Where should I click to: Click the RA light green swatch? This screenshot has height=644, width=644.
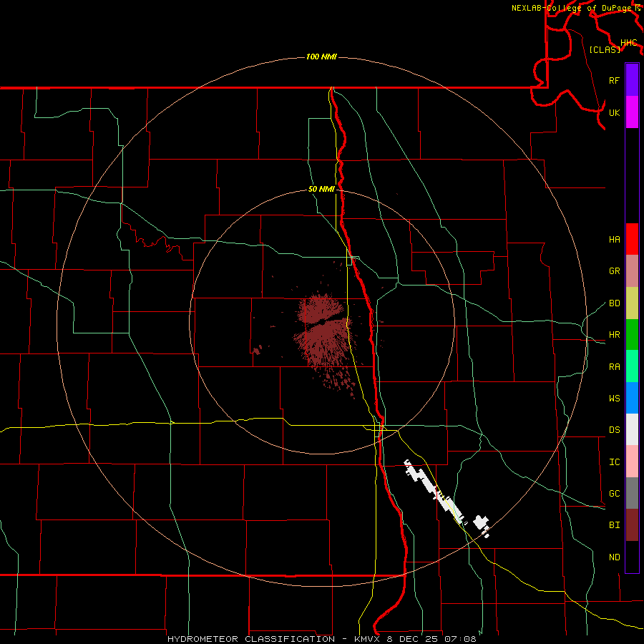pyautogui.click(x=632, y=366)
